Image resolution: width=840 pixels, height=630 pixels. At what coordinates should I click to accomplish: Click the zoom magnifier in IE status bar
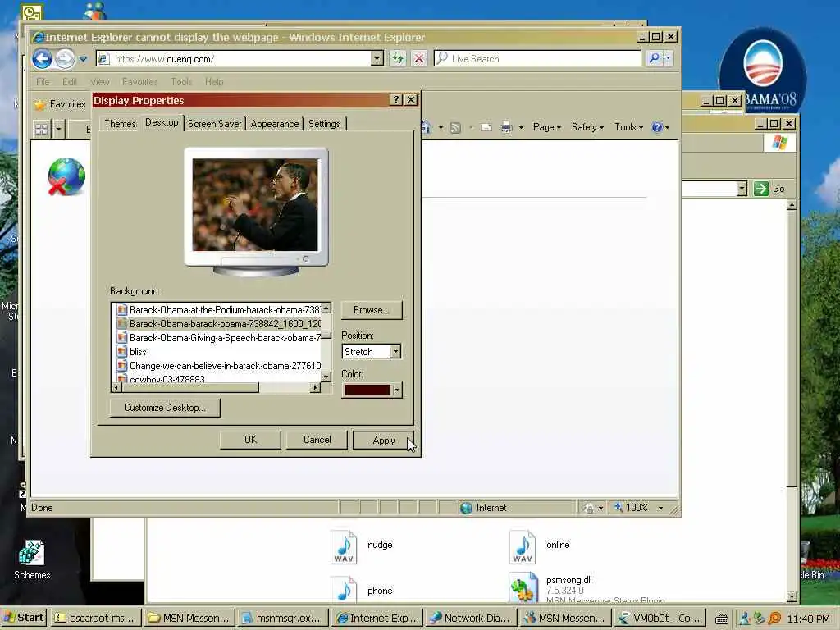619,507
